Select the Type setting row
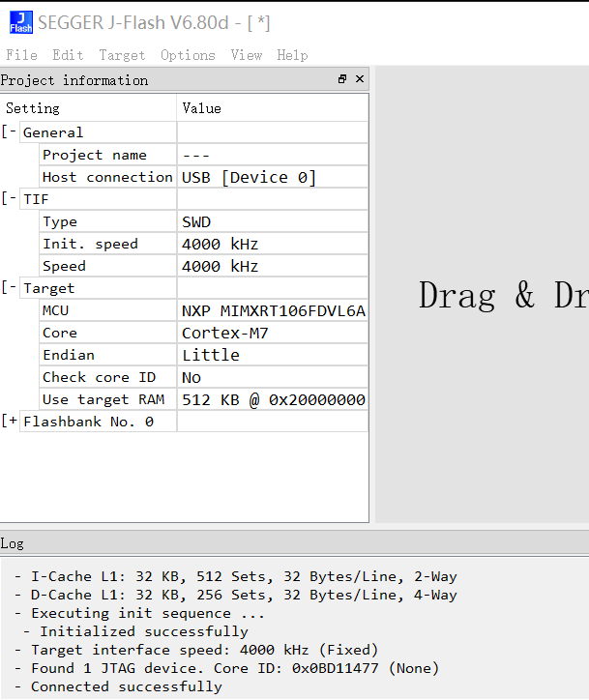This screenshot has height=700, width=589. [x=107, y=221]
